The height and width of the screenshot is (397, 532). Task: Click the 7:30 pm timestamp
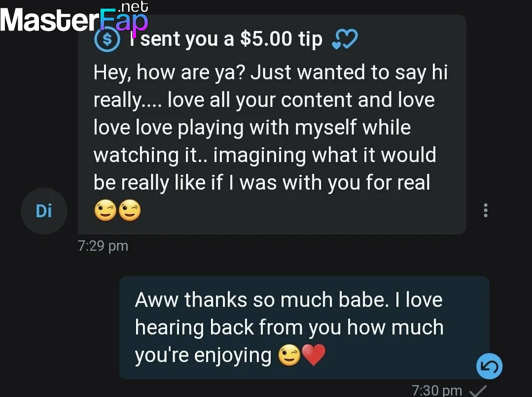[437, 390]
